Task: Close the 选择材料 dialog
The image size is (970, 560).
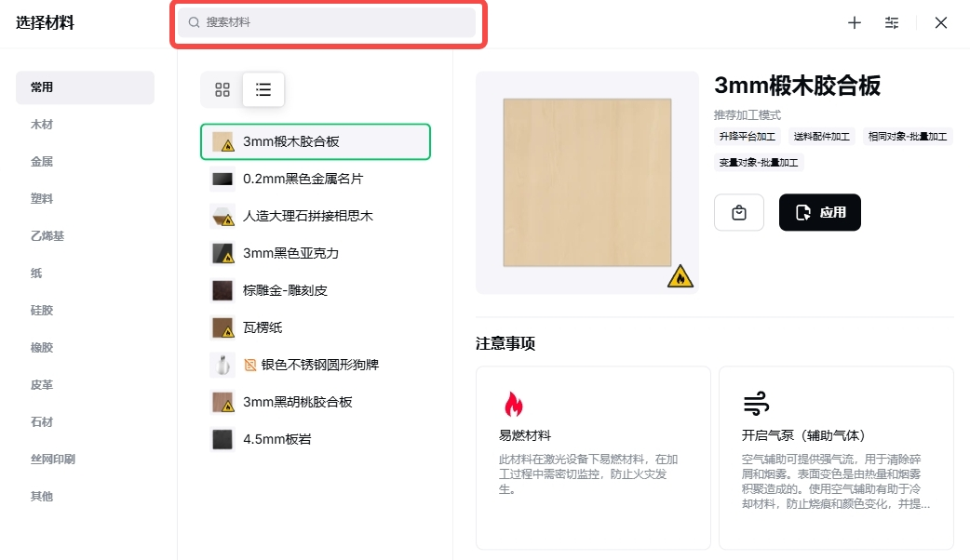Action: [941, 23]
